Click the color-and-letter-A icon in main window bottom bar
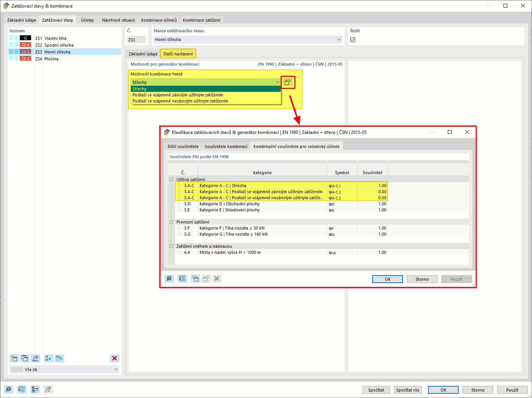532x398 pixels. coord(35,390)
